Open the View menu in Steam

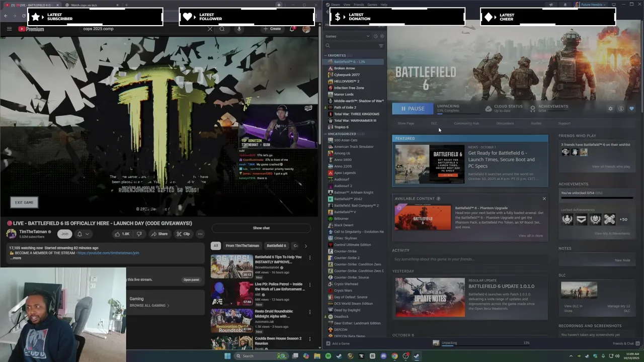pyautogui.click(x=348, y=5)
